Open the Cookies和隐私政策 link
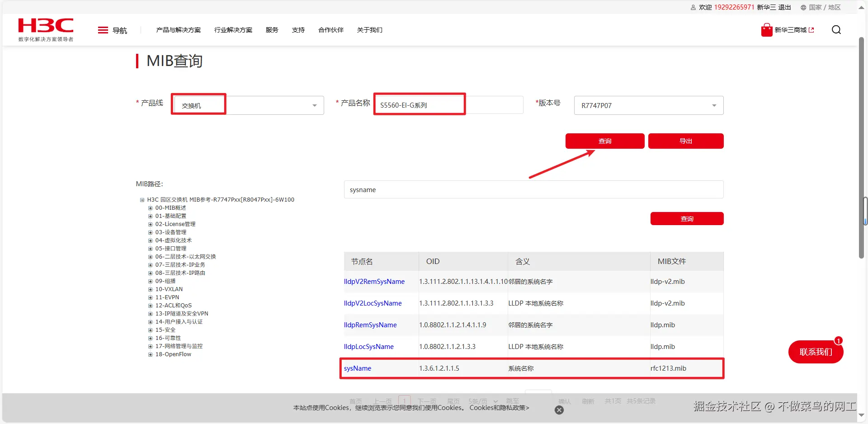868x424 pixels. (x=499, y=408)
